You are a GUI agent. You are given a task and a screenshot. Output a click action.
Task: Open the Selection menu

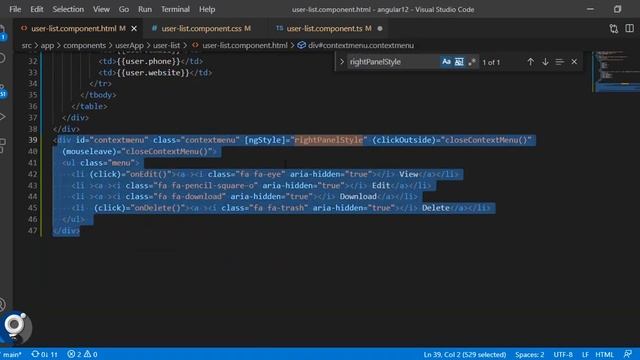[68, 9]
